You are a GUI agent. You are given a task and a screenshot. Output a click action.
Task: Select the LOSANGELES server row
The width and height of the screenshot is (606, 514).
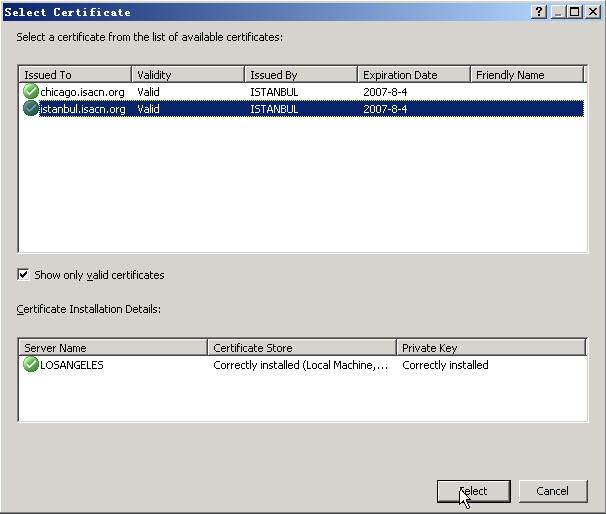[72, 365]
